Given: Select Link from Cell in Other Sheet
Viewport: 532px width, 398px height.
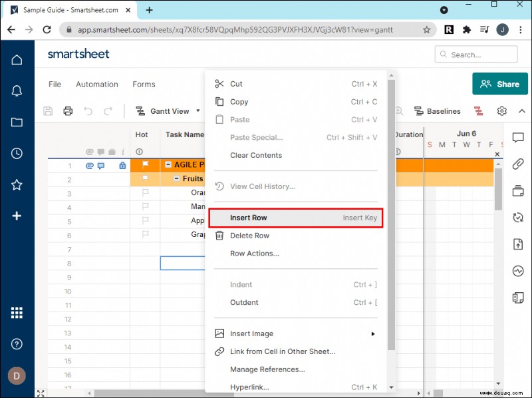Looking at the screenshot, I should pos(295,351).
